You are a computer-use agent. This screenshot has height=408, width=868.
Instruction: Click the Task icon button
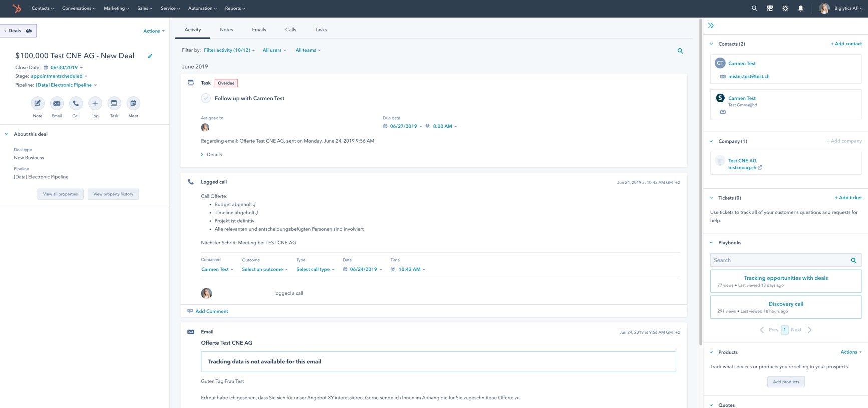[114, 103]
